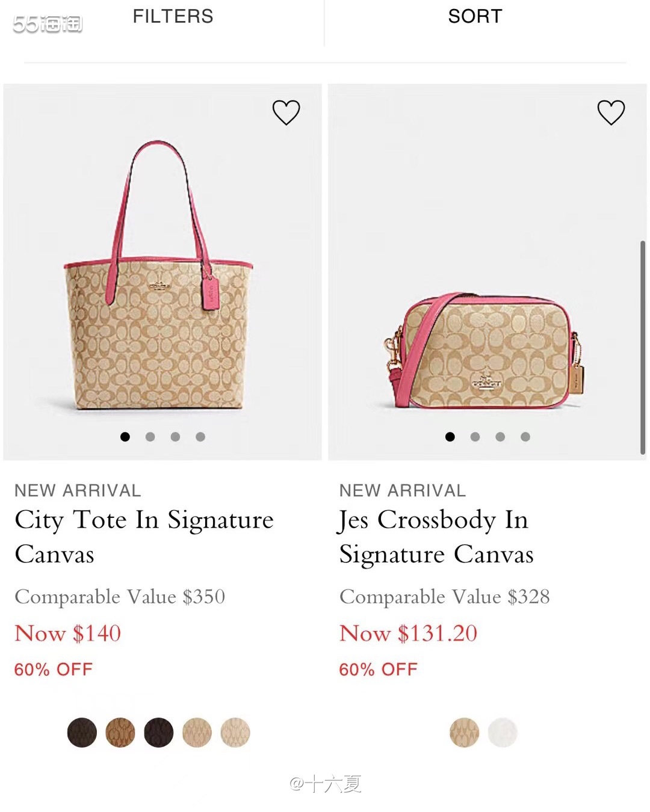Open the FILTERS panel
This screenshot has height=812, width=650.
point(173,16)
